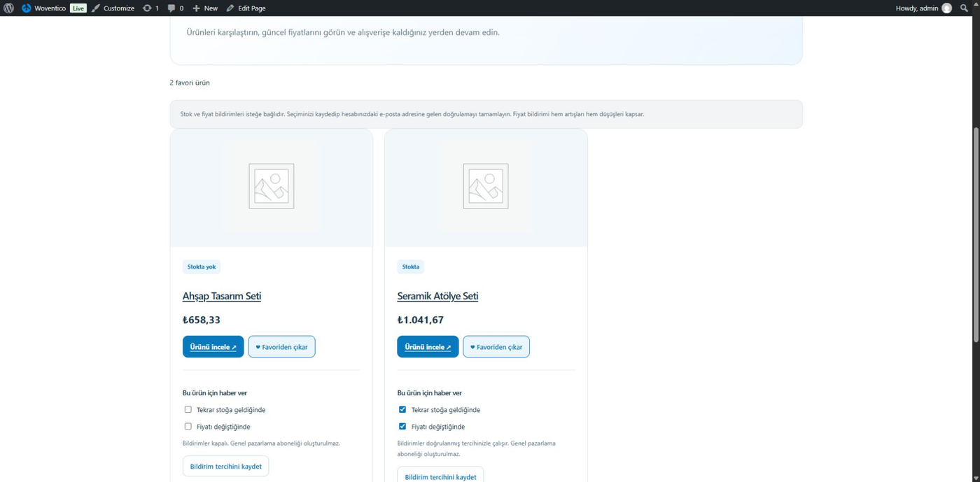Click Ürünü incele for Ahşap Tasarım Seti
The width and height of the screenshot is (980, 482).
(213, 347)
